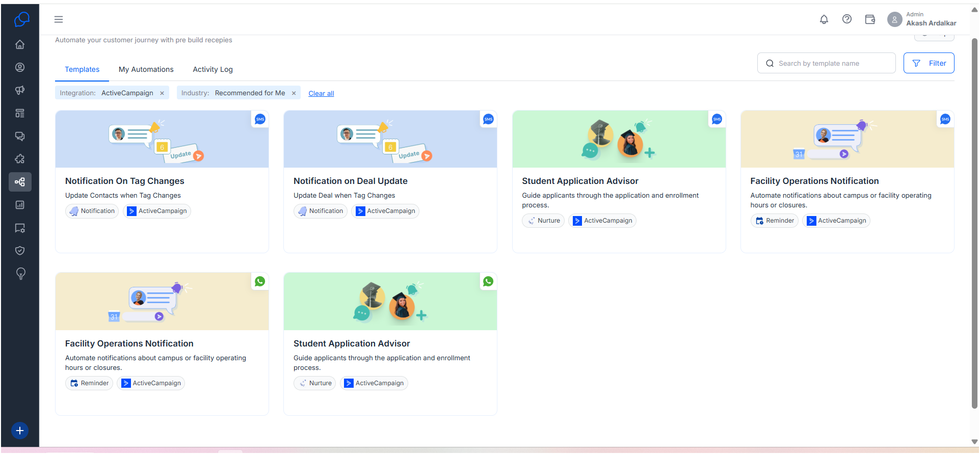The height and width of the screenshot is (454, 980).
Task: Click the SMS badge on Notification on Deal Update
Action: (x=488, y=119)
